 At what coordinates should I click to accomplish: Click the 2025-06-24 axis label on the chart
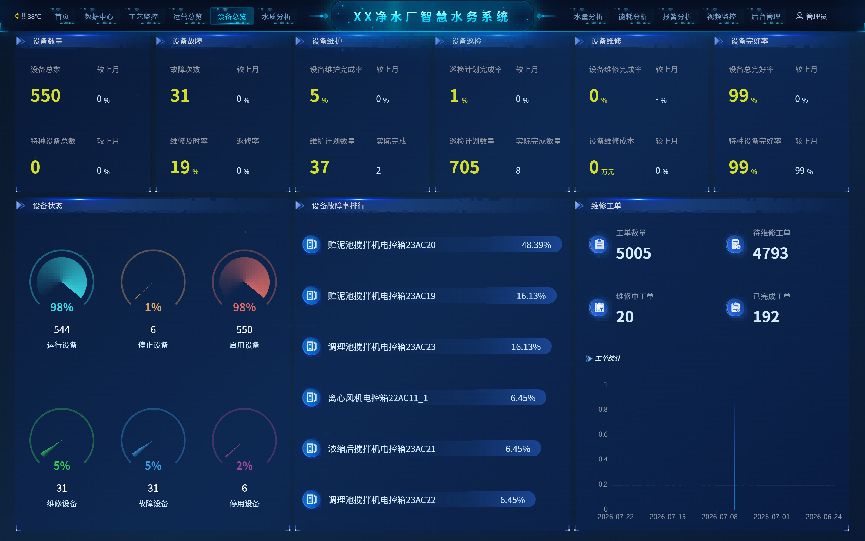(823, 517)
